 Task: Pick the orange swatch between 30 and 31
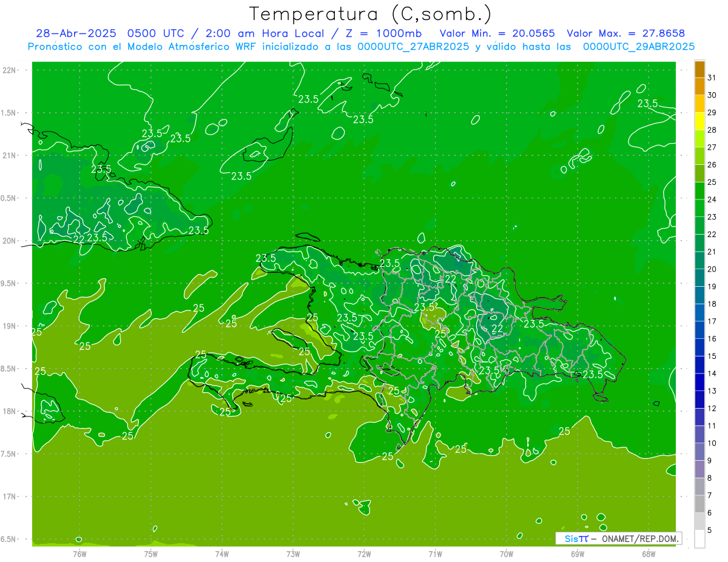(x=699, y=86)
